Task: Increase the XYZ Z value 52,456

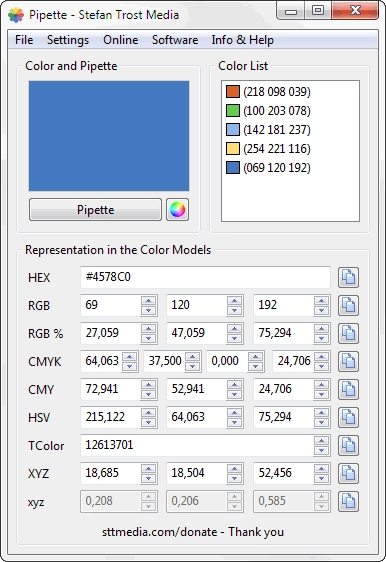Action: 321,468
